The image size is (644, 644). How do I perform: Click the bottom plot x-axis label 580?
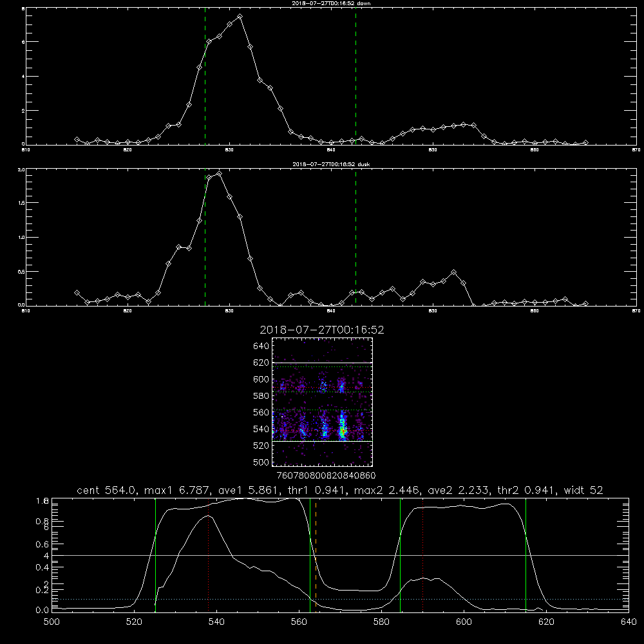[x=381, y=622]
